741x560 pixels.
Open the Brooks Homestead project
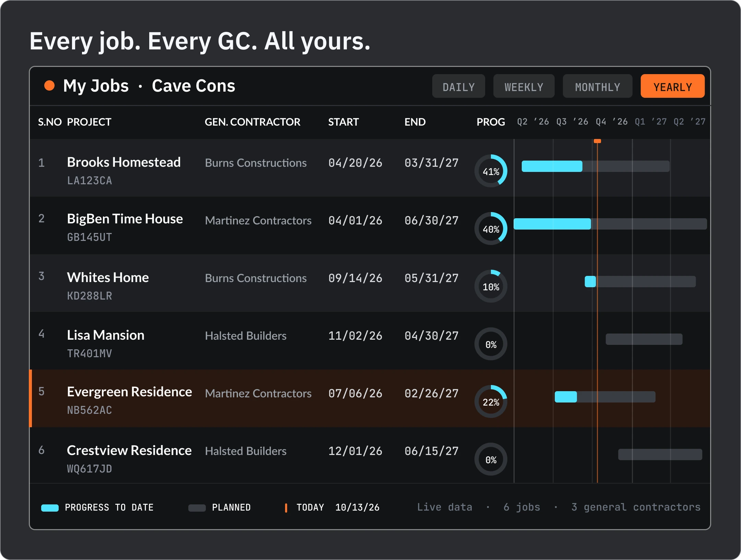[x=123, y=162]
